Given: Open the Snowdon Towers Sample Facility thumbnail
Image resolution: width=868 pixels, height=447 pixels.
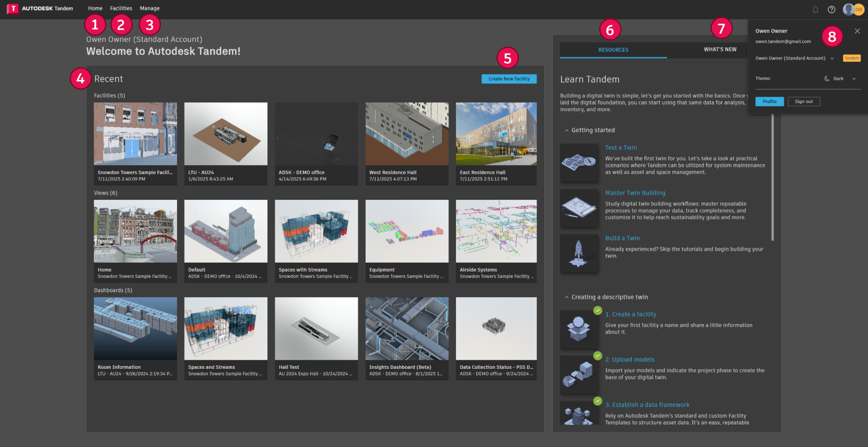Looking at the screenshot, I should click(x=135, y=134).
